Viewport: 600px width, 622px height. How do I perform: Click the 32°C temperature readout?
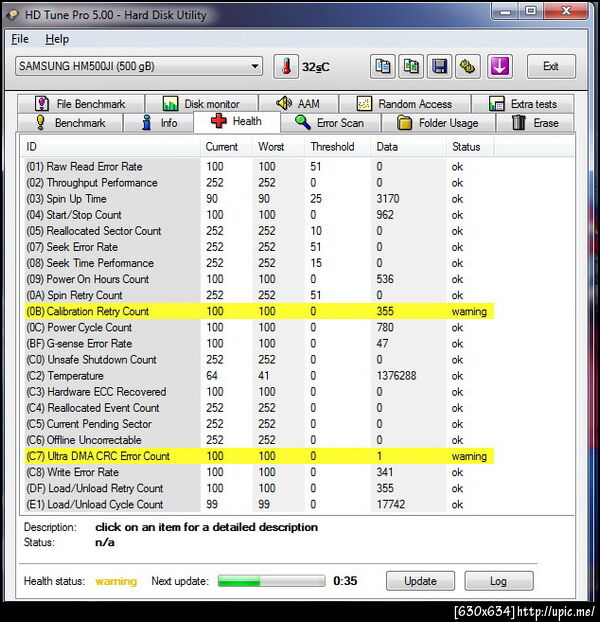[x=316, y=67]
